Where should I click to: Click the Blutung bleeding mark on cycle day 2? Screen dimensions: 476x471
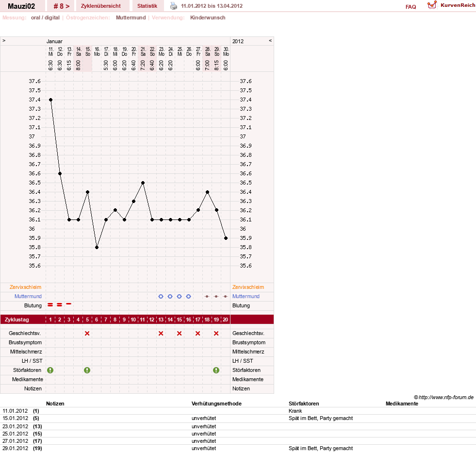coord(60,304)
